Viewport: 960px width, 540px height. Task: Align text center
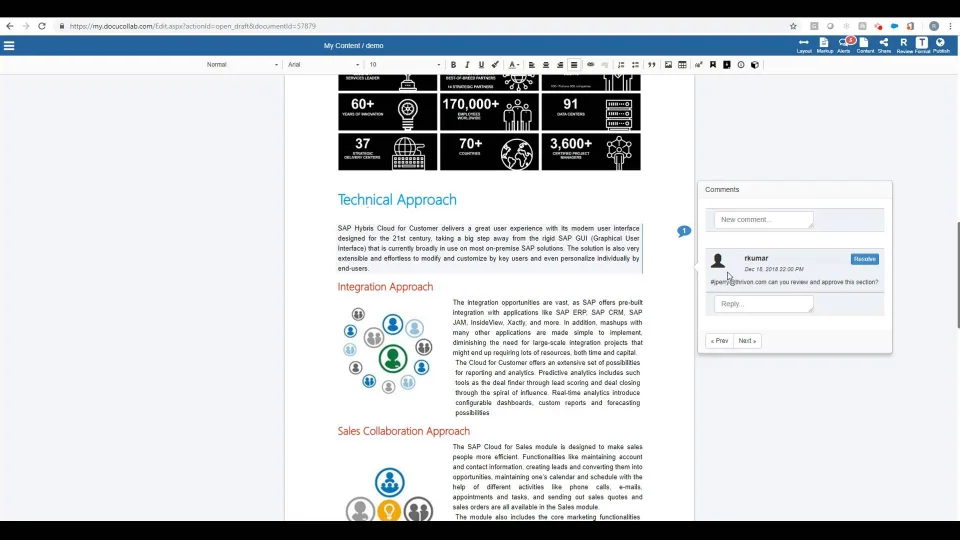point(546,65)
